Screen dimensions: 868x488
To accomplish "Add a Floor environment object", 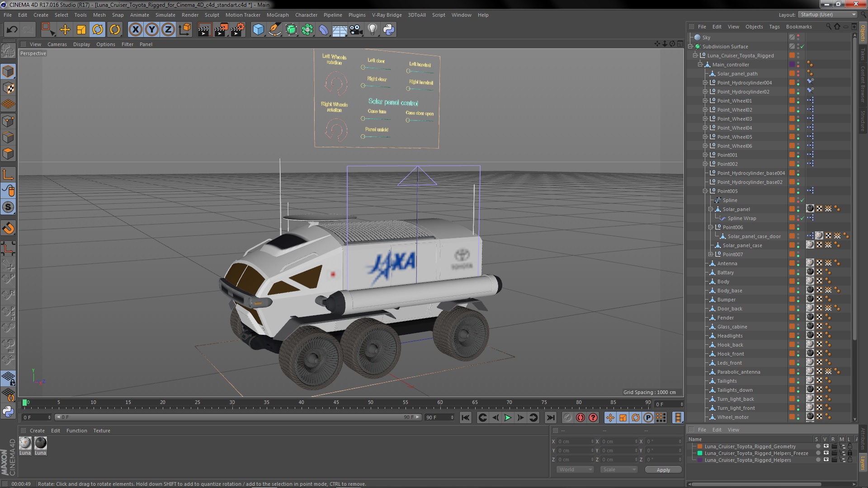I will click(x=340, y=30).
